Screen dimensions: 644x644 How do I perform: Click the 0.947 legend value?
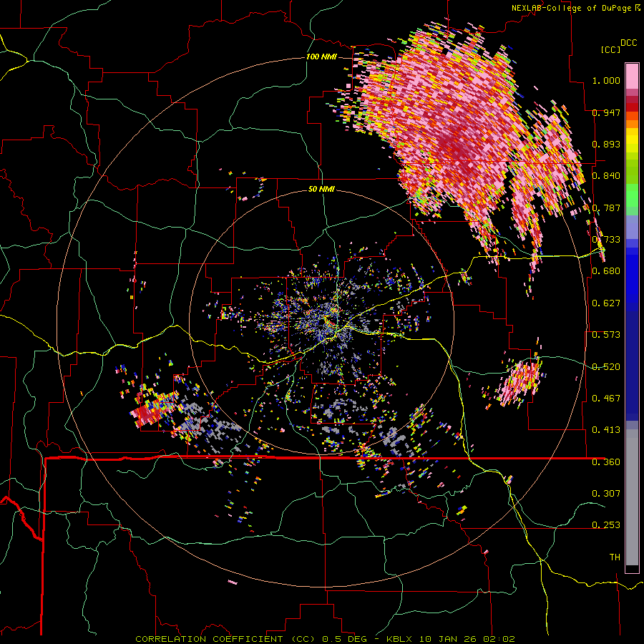pos(606,112)
